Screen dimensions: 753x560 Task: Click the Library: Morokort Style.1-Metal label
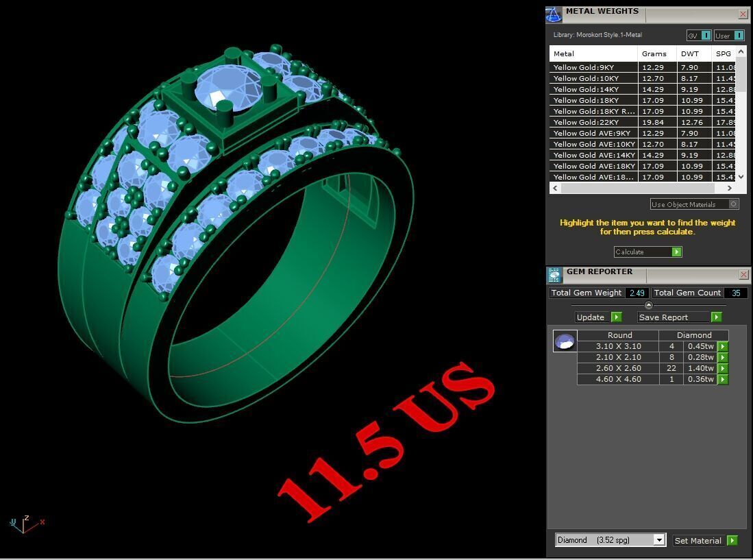point(597,34)
